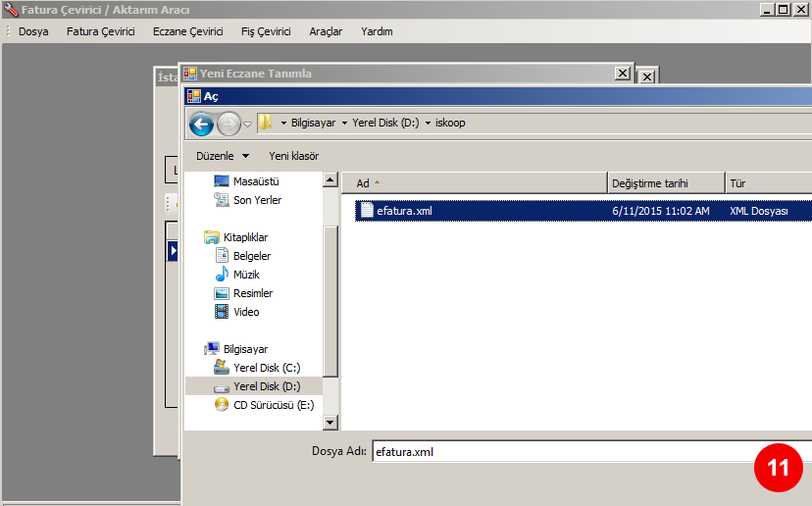The image size is (812, 506).
Task: Open the Araçlar menu
Action: 326,31
